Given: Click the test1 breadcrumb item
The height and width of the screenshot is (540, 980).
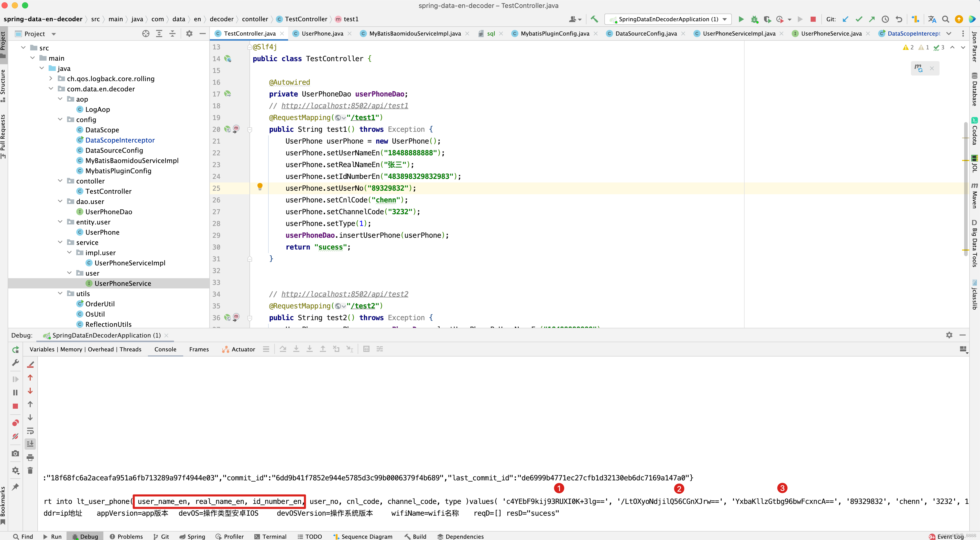Looking at the screenshot, I should pos(346,19).
